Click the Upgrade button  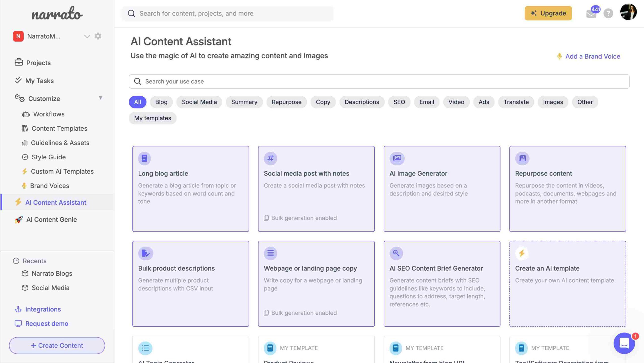pyautogui.click(x=548, y=13)
